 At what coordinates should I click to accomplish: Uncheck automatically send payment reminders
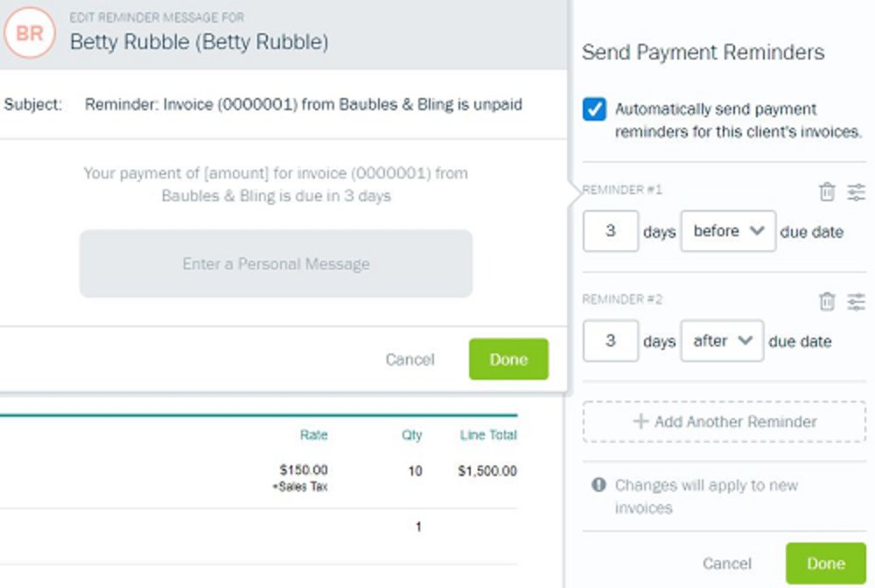pyautogui.click(x=594, y=108)
